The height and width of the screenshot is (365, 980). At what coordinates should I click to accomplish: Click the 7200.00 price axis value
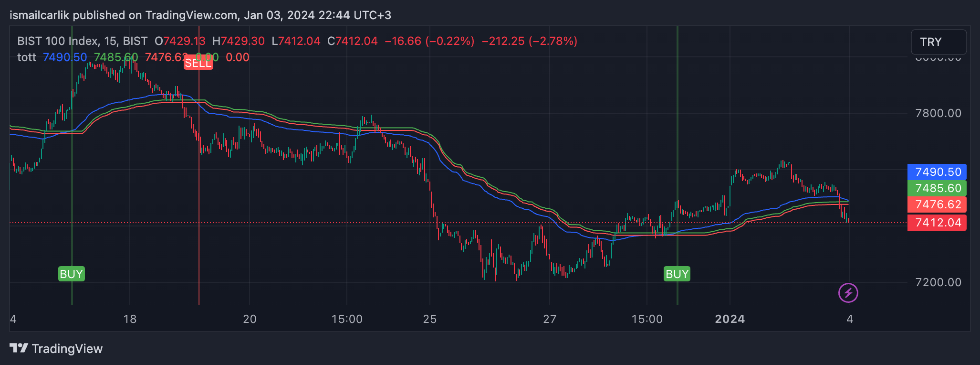(x=938, y=282)
